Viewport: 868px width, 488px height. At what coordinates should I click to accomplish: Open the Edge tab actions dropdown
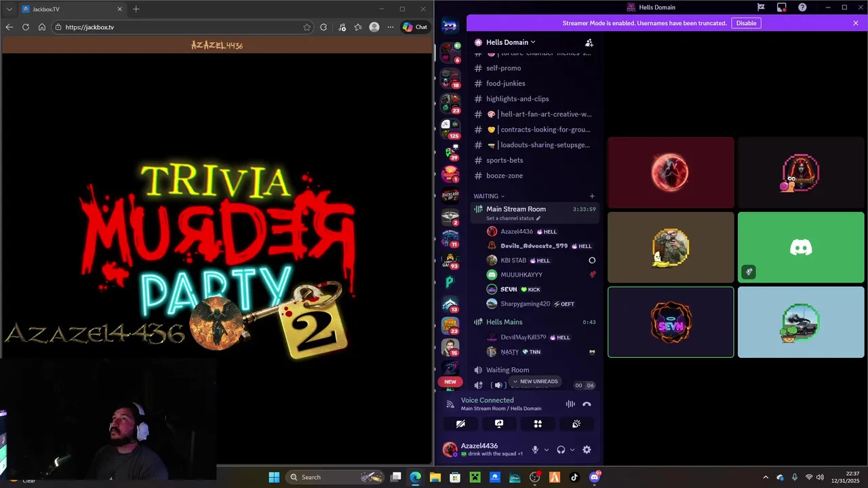click(x=9, y=9)
